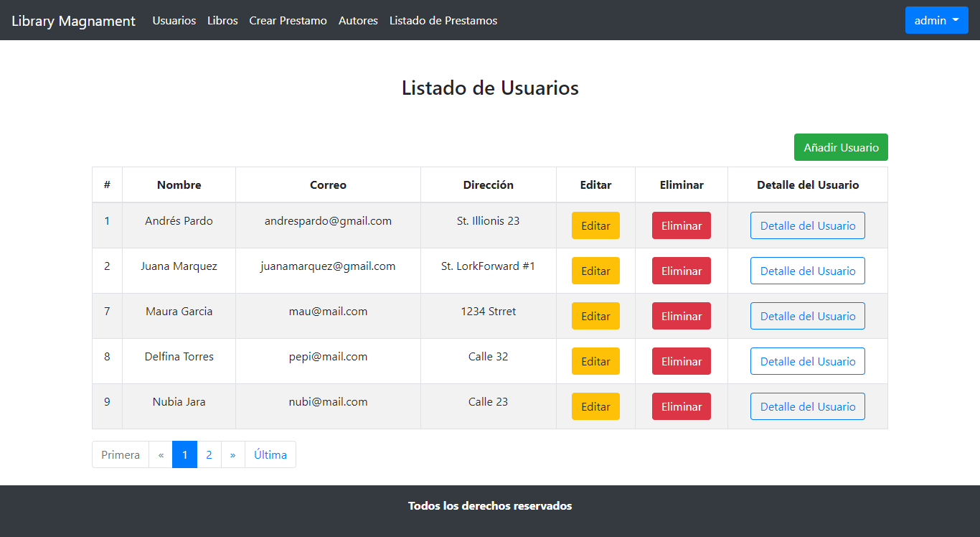The height and width of the screenshot is (537, 980).
Task: Delete user Delfina Torres
Action: (x=682, y=361)
